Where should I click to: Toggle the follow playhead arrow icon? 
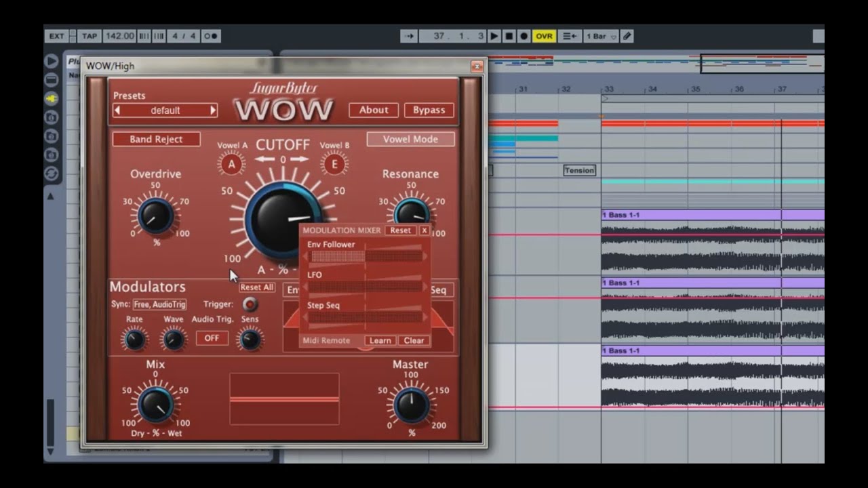coord(409,36)
